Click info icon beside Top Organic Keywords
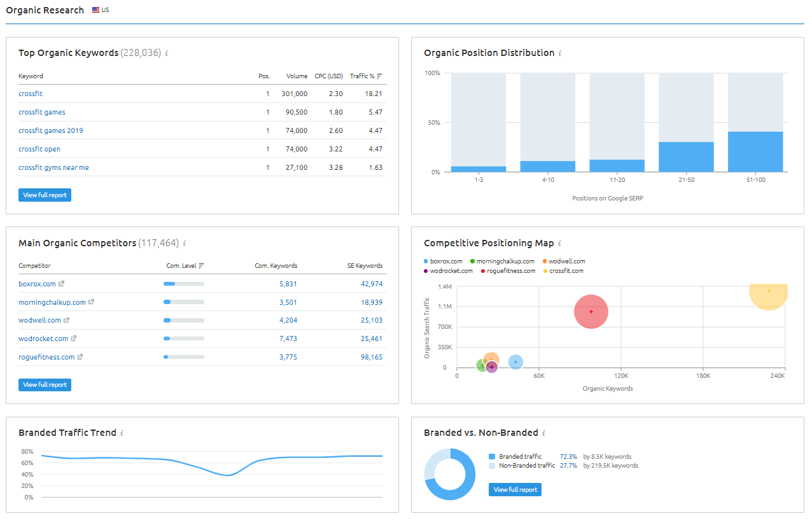 [x=167, y=53]
